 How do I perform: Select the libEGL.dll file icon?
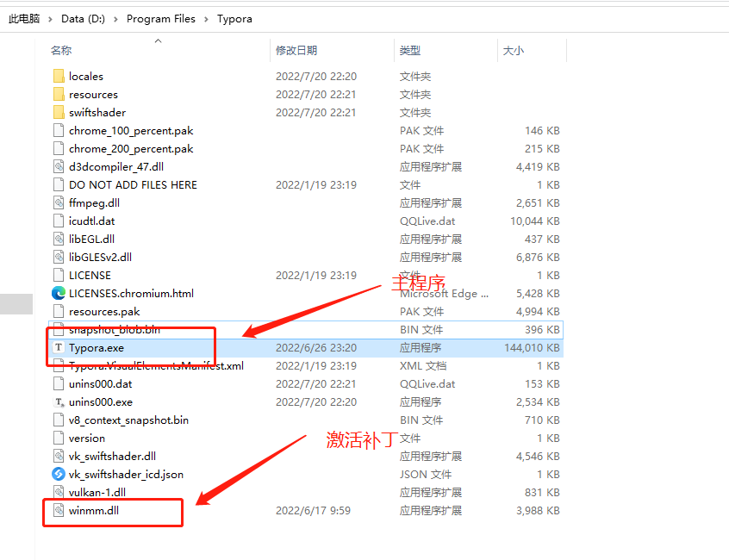pyautogui.click(x=59, y=240)
